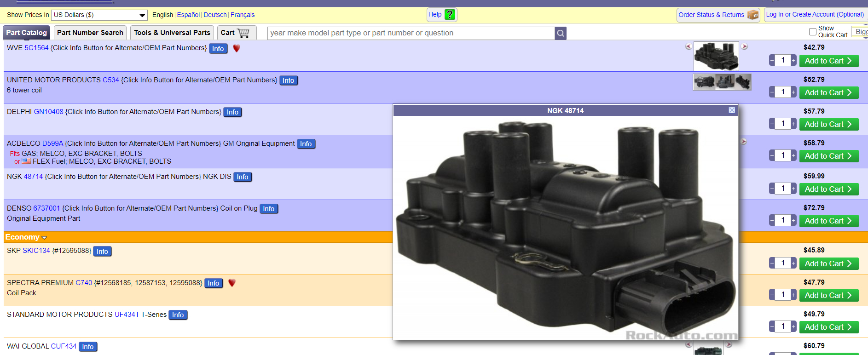Click Info button for Standard Motor UF434T

178,315
